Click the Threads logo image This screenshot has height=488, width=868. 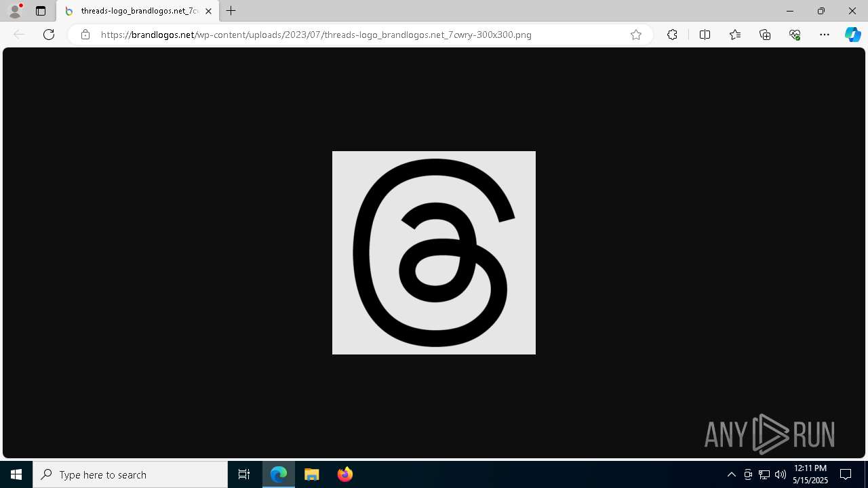[434, 253]
